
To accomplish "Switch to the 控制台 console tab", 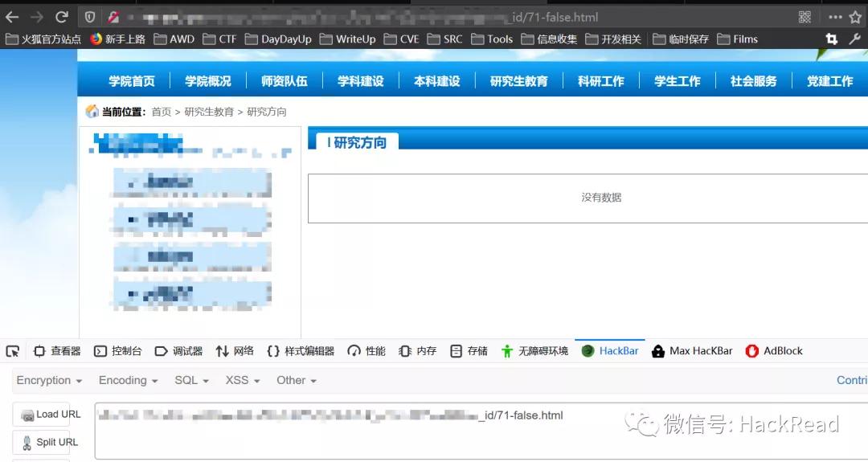I will coord(118,351).
